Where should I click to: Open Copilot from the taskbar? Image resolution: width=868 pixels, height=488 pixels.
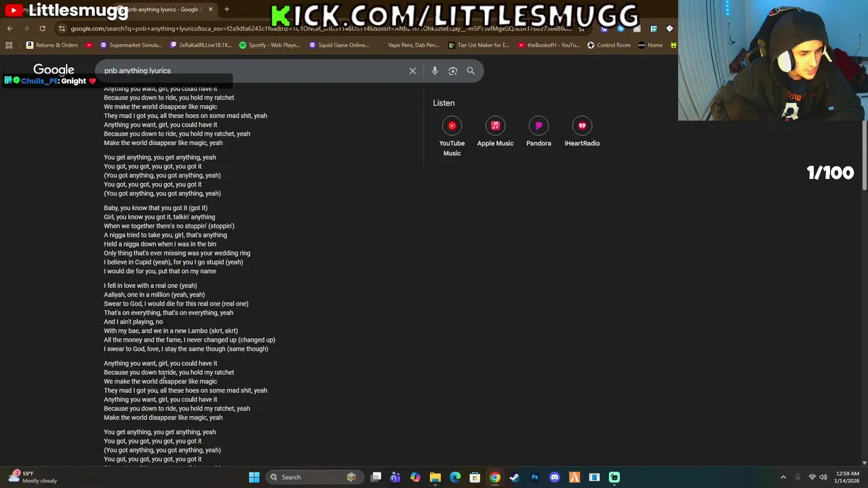(415, 477)
